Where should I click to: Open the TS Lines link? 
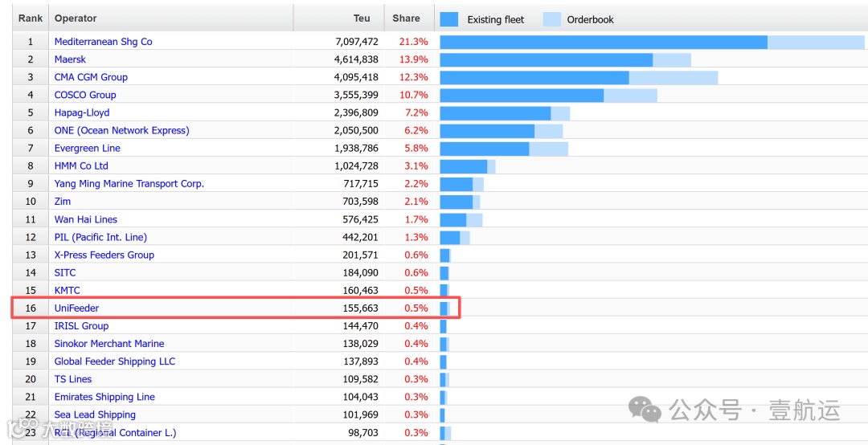click(73, 379)
